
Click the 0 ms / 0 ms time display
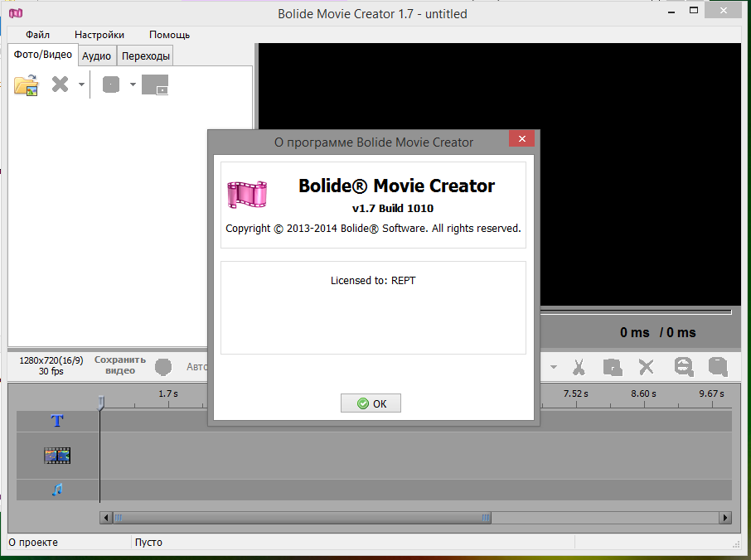tap(657, 333)
